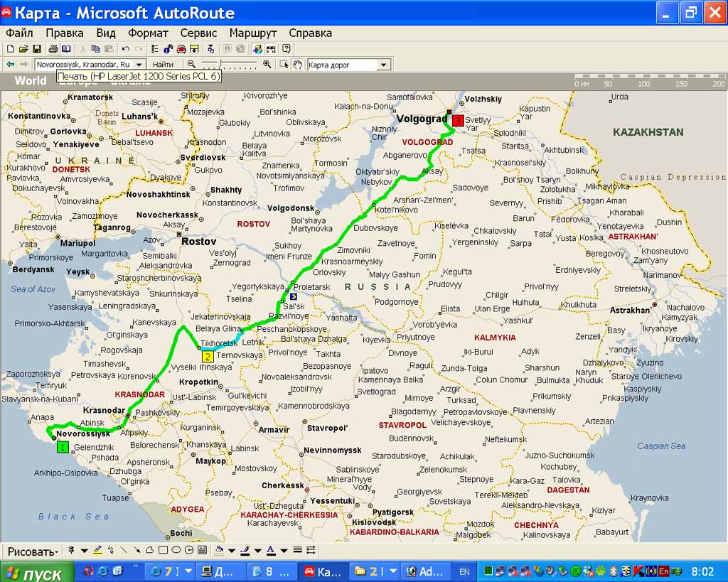Toggle the route planner car icon
Image resolution: width=728 pixels, height=582 pixels.
pos(181,49)
